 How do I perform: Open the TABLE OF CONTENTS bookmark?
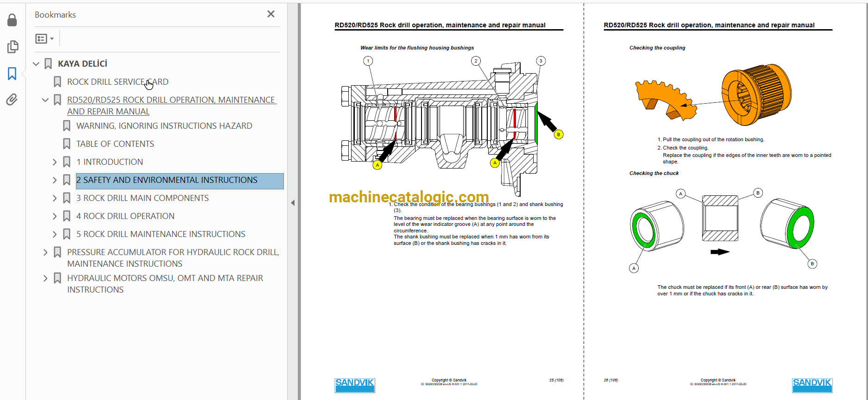pyautogui.click(x=115, y=144)
